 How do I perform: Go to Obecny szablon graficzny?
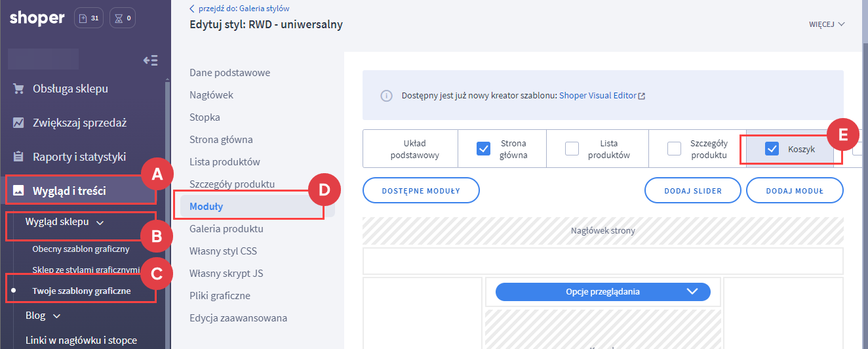point(81,249)
